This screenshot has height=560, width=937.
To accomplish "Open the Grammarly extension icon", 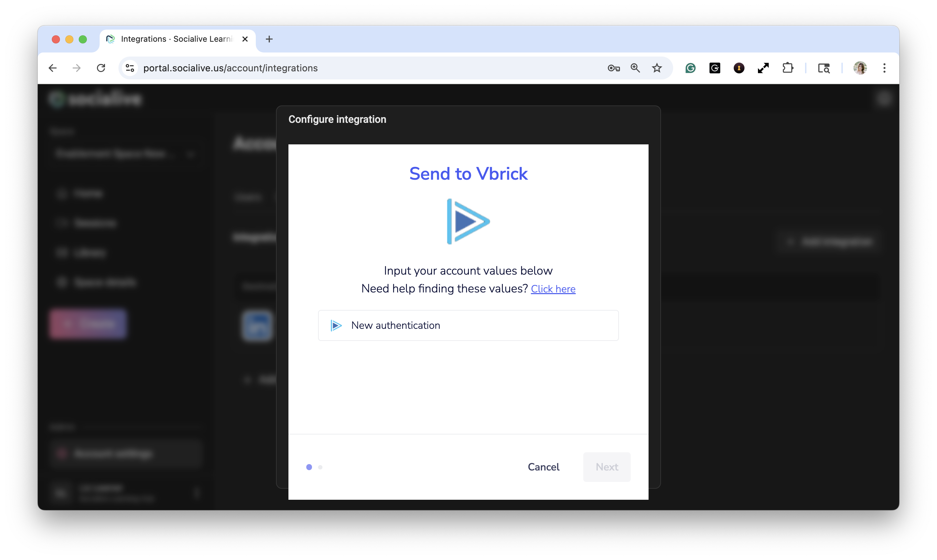I will pos(690,68).
